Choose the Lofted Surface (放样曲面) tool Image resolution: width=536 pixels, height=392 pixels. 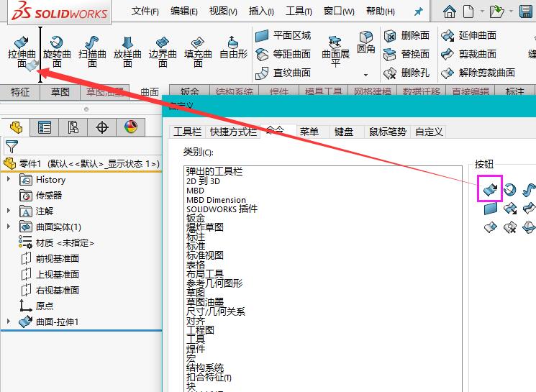[127, 52]
